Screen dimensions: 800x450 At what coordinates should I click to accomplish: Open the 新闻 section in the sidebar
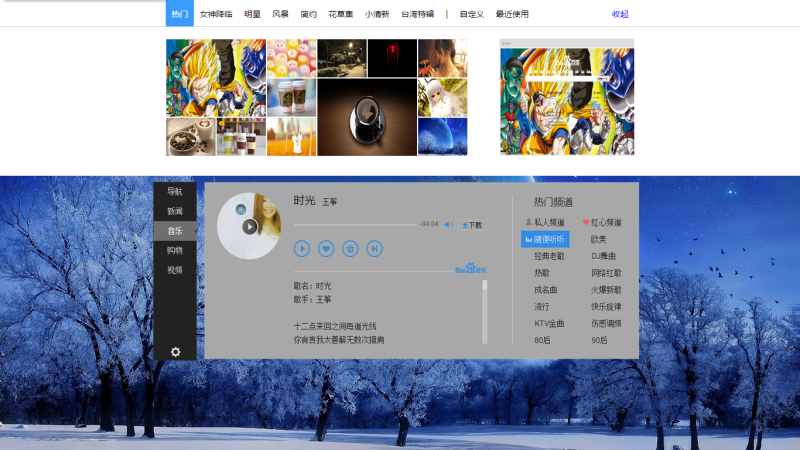pyautogui.click(x=175, y=211)
